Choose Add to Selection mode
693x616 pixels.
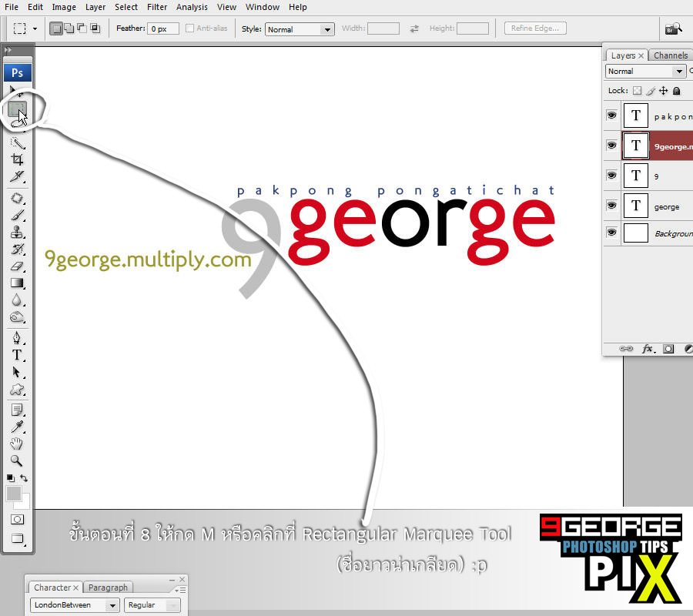tap(69, 28)
